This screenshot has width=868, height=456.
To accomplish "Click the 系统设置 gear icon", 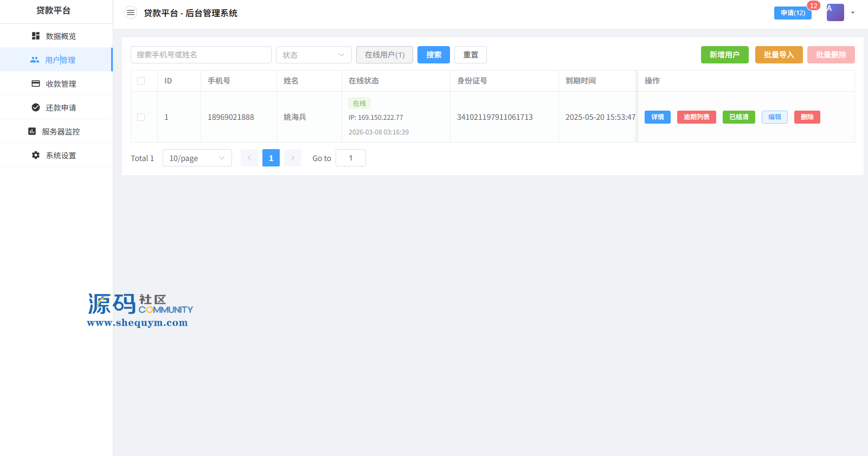I will [x=36, y=155].
